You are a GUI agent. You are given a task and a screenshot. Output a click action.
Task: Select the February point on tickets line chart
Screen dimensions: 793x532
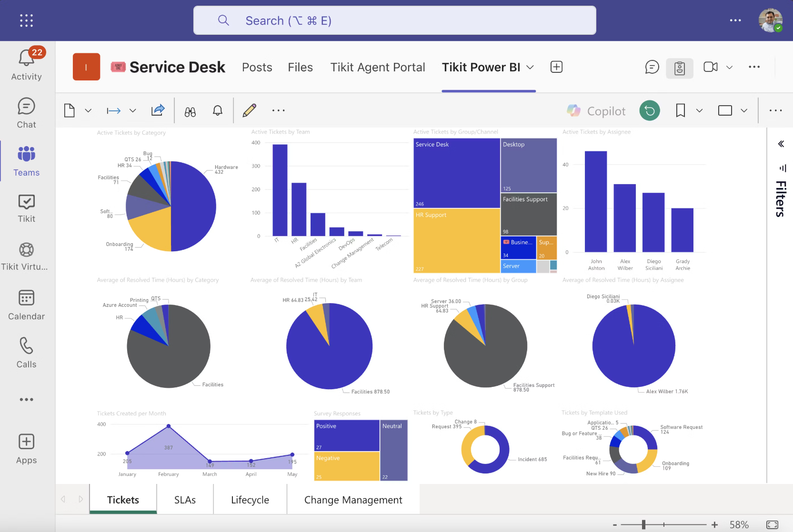pos(169,426)
